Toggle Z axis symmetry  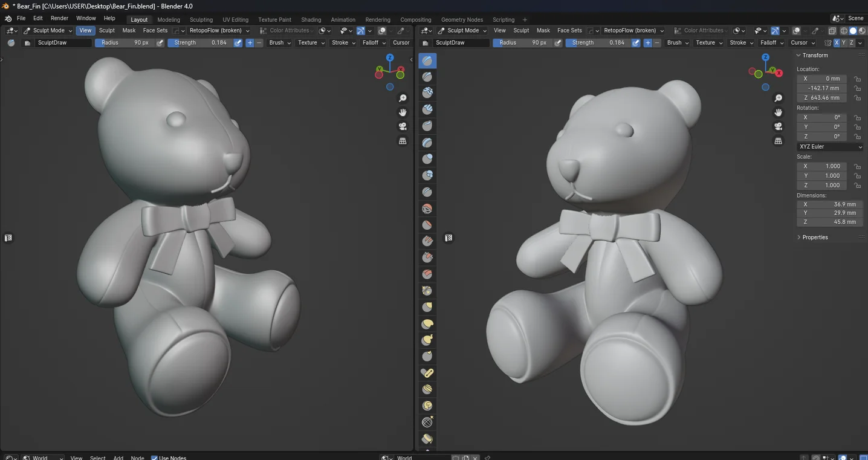pyautogui.click(x=852, y=43)
